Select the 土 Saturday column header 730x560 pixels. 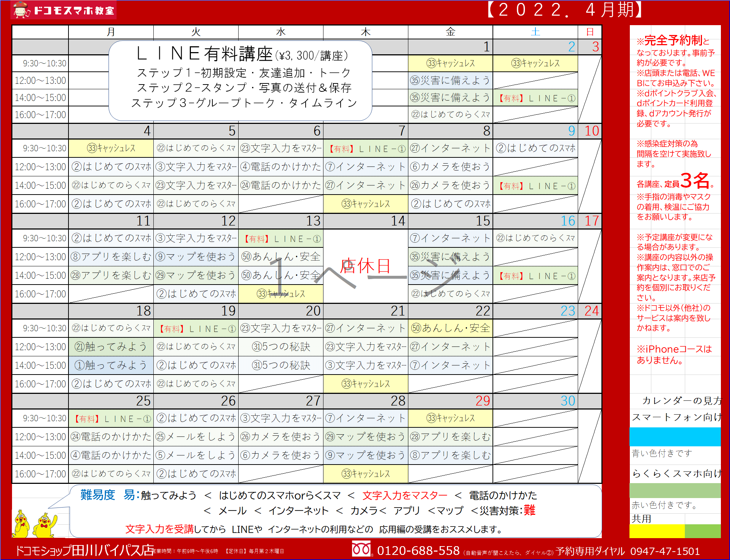(x=535, y=32)
